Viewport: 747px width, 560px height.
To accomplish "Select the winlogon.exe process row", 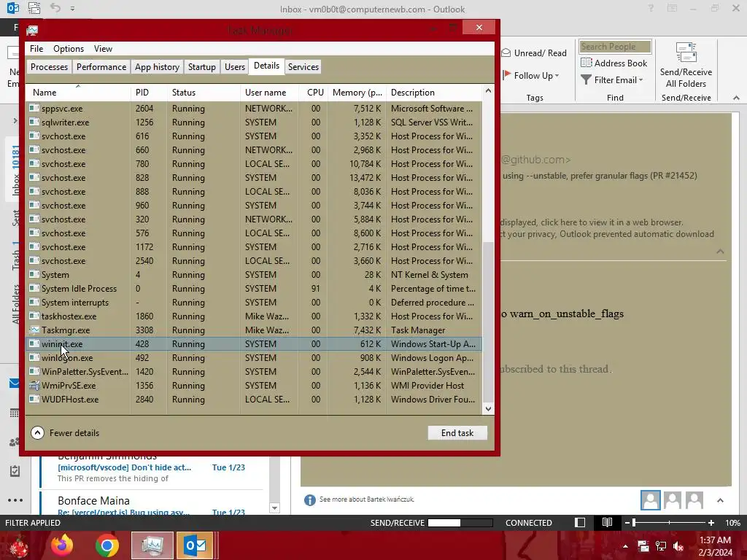I will [x=254, y=357].
